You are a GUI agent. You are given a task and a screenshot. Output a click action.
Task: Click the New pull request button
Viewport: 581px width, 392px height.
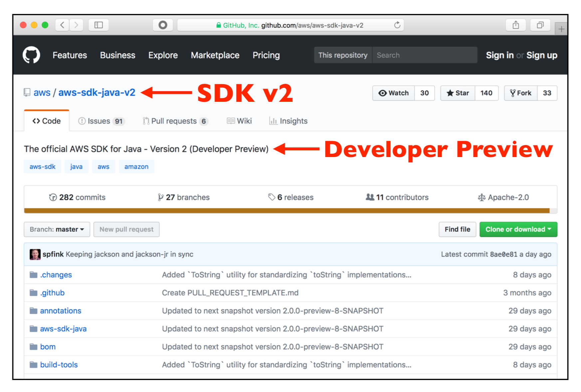[x=126, y=229]
